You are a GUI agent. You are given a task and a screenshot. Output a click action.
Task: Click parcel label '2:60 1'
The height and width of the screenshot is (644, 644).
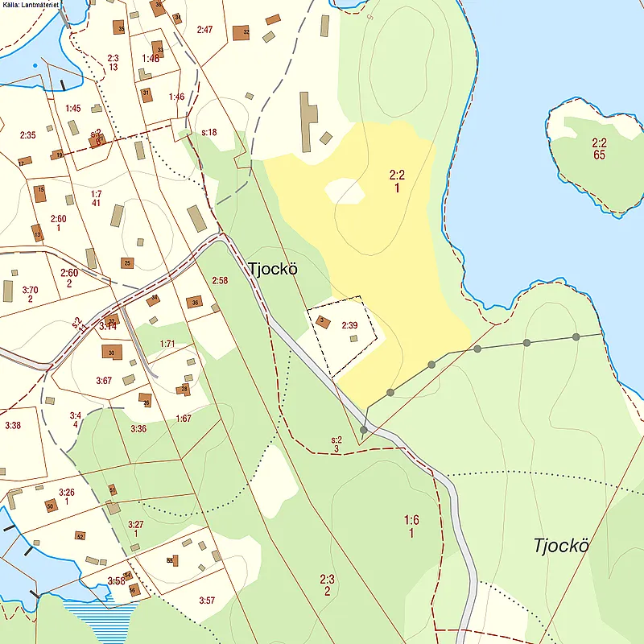coord(59,223)
